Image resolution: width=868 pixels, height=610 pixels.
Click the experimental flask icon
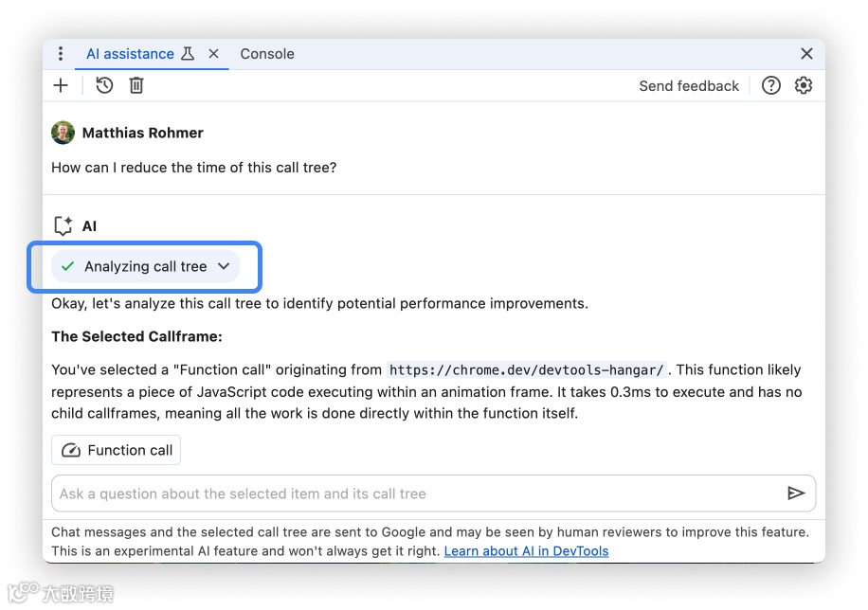188,54
